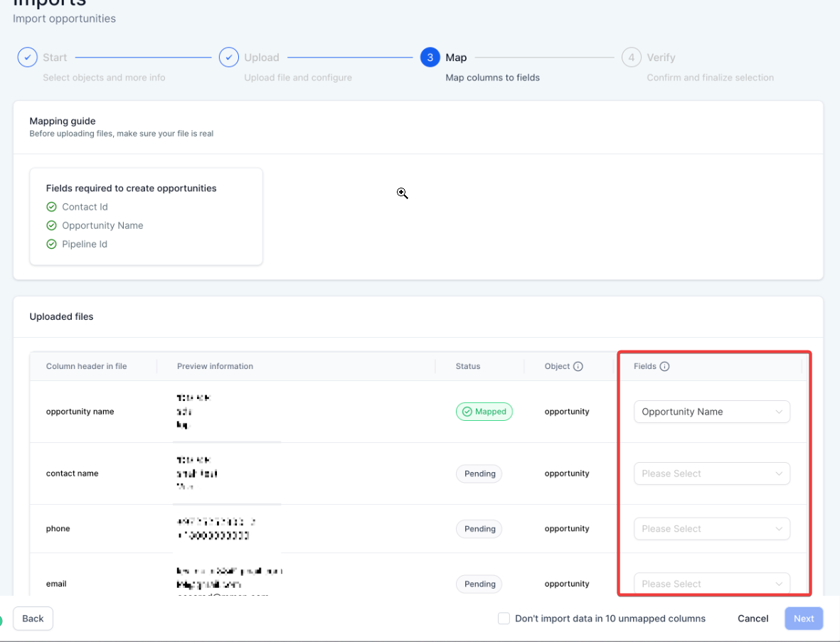Viewport: 840px width, 642px height.
Task: Click the Upload step checkmark icon
Action: click(228, 58)
